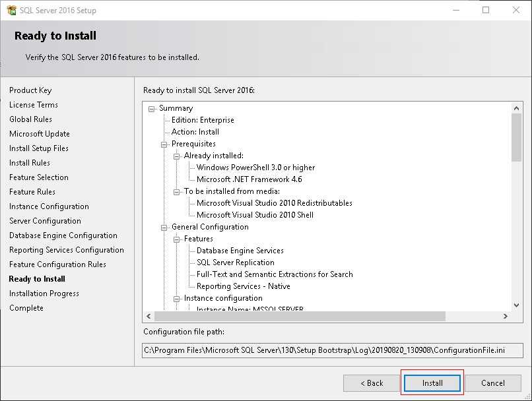Collapse the Summary tree node
532x401 pixels.
tap(151, 109)
